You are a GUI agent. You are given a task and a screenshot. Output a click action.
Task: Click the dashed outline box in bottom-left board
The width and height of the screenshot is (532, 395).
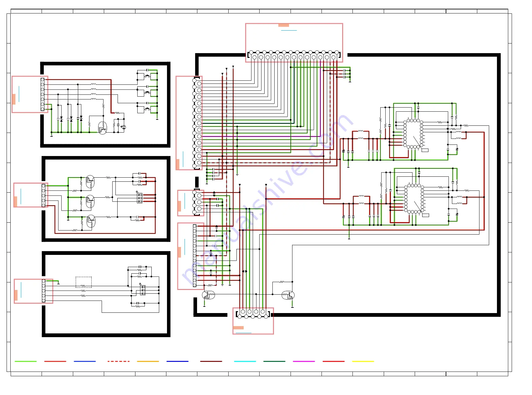pos(84,282)
